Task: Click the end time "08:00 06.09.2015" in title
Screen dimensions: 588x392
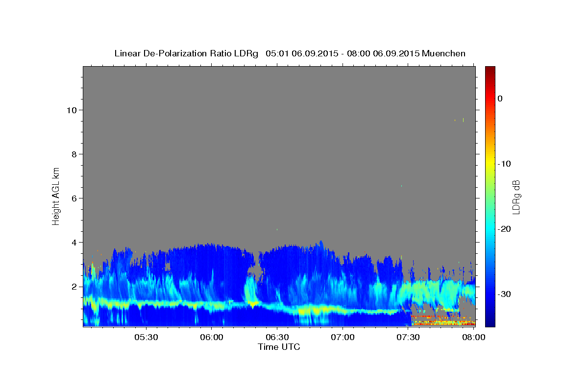Action: (383, 53)
